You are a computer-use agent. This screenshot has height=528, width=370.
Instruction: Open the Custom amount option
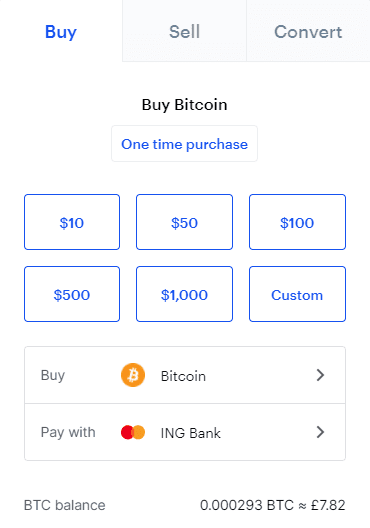[x=297, y=294]
